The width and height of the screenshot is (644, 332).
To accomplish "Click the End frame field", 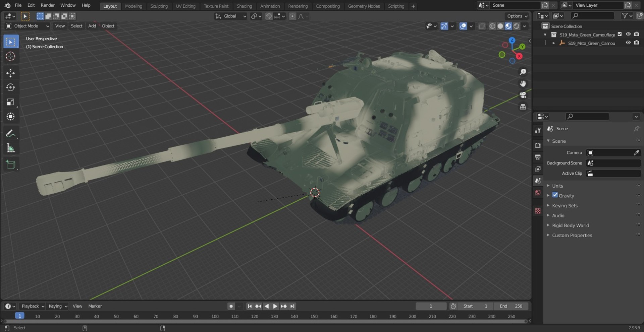I will point(511,306).
